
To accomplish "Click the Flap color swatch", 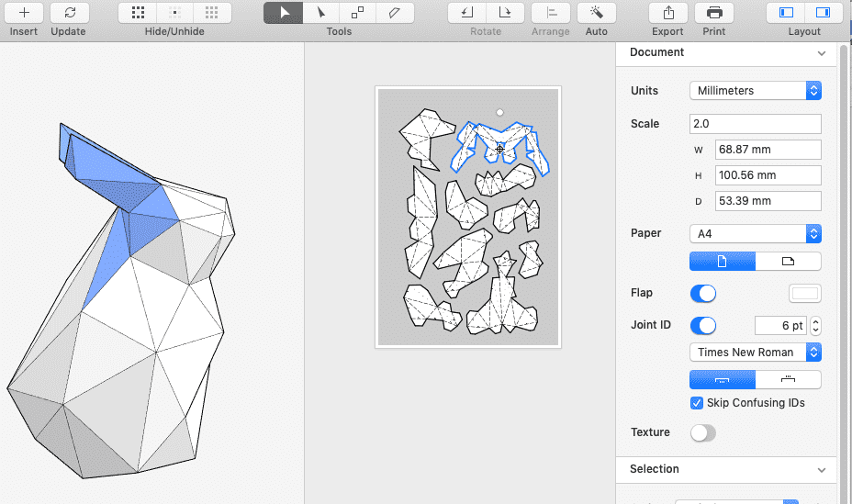I will [x=805, y=294].
